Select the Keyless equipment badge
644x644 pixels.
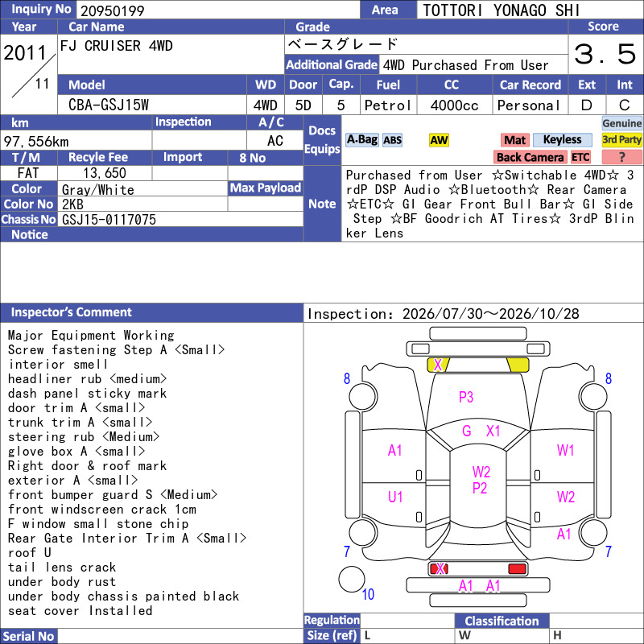coord(562,140)
